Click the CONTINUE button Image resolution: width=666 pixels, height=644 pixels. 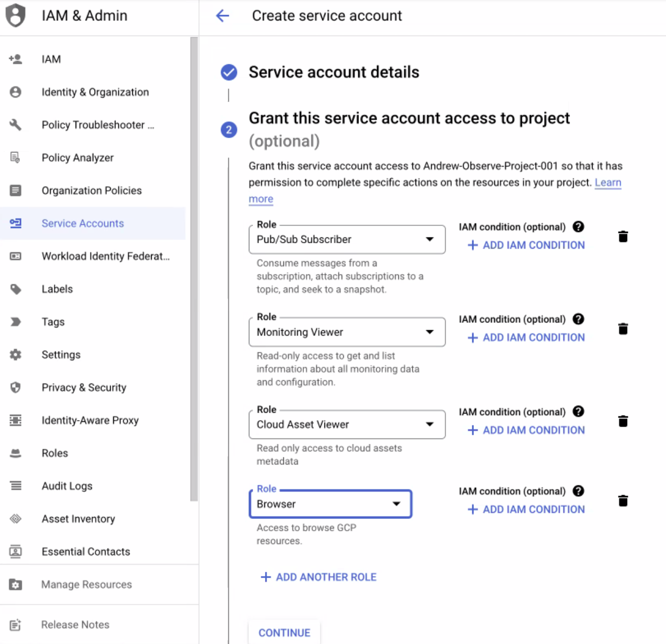point(284,633)
